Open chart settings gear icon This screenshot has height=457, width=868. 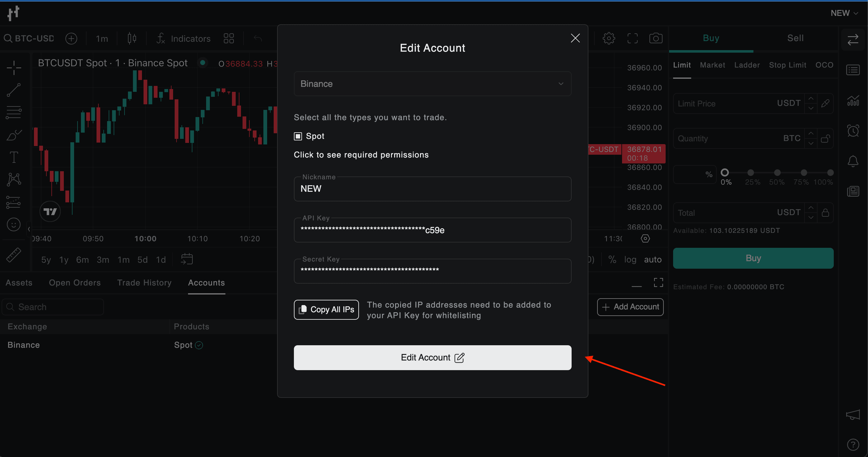pyautogui.click(x=609, y=38)
